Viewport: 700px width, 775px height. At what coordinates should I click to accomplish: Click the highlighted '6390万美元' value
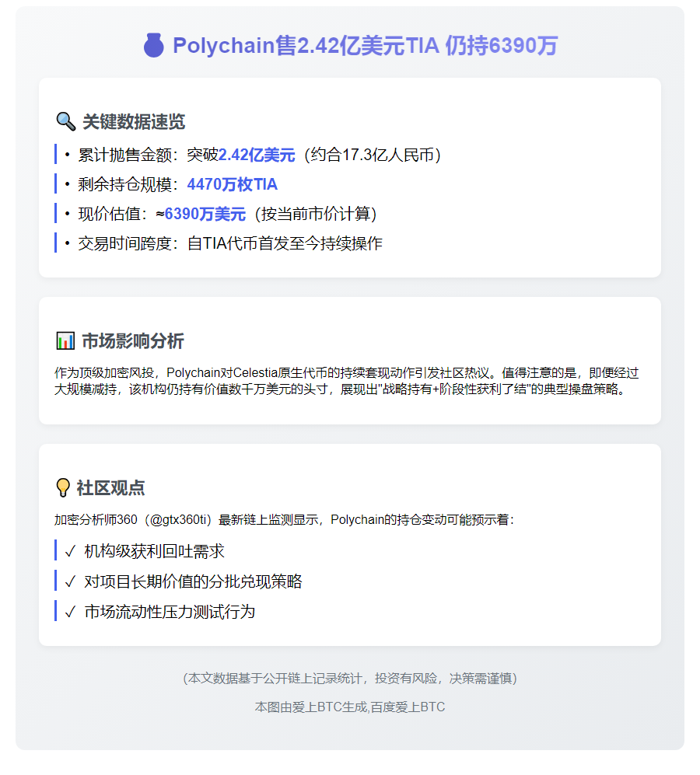tap(205, 214)
